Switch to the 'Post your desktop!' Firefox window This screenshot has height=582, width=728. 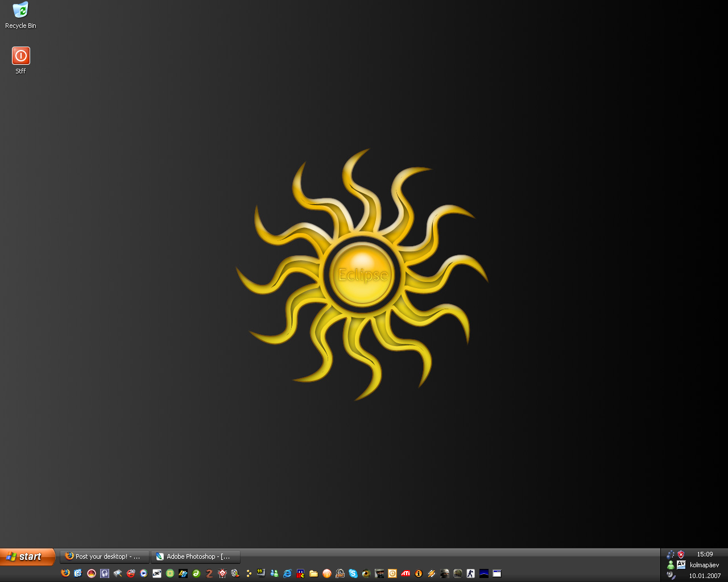click(104, 556)
